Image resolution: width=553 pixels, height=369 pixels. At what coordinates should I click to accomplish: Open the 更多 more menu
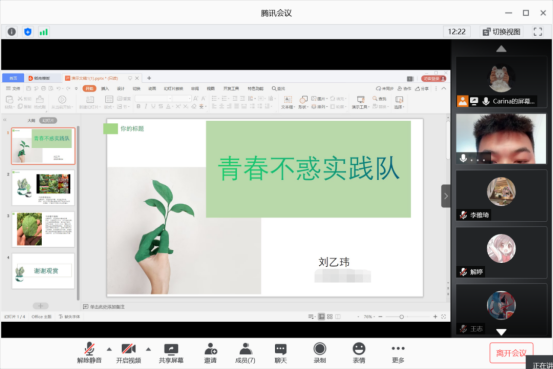398,353
